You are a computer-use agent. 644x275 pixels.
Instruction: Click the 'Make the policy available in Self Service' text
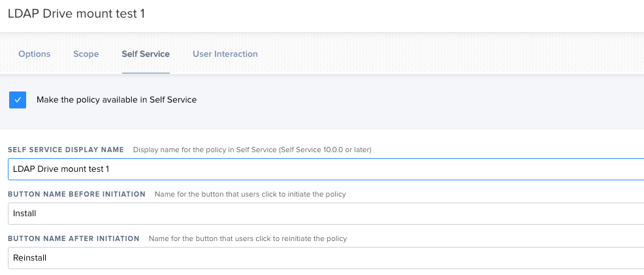point(117,100)
